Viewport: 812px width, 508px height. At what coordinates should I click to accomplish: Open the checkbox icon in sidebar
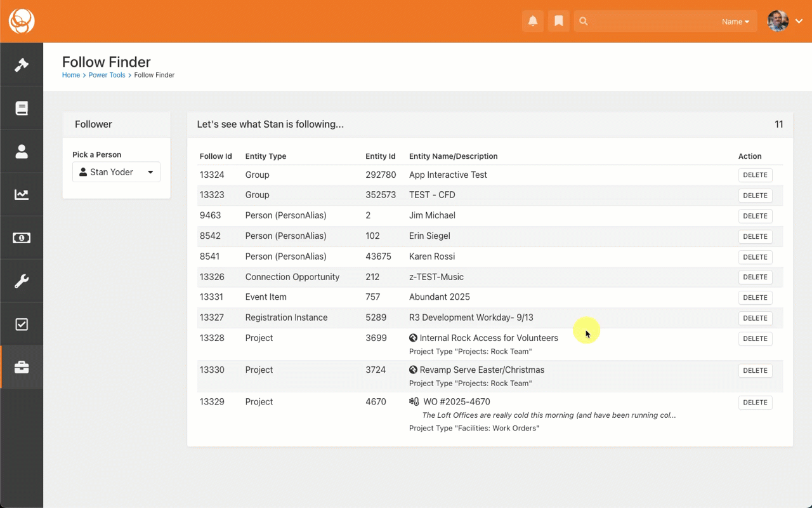click(x=22, y=324)
